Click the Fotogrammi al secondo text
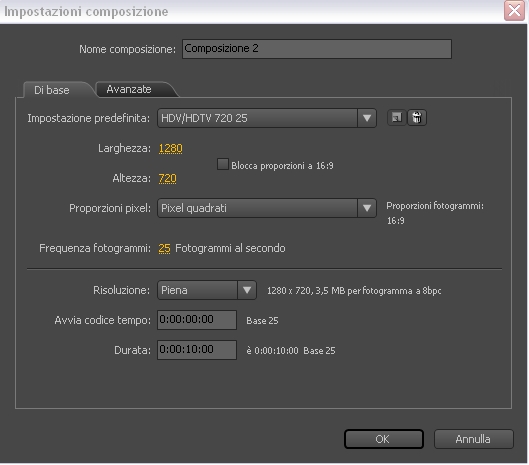Image resolution: width=529 pixels, height=465 pixels. pos(230,248)
